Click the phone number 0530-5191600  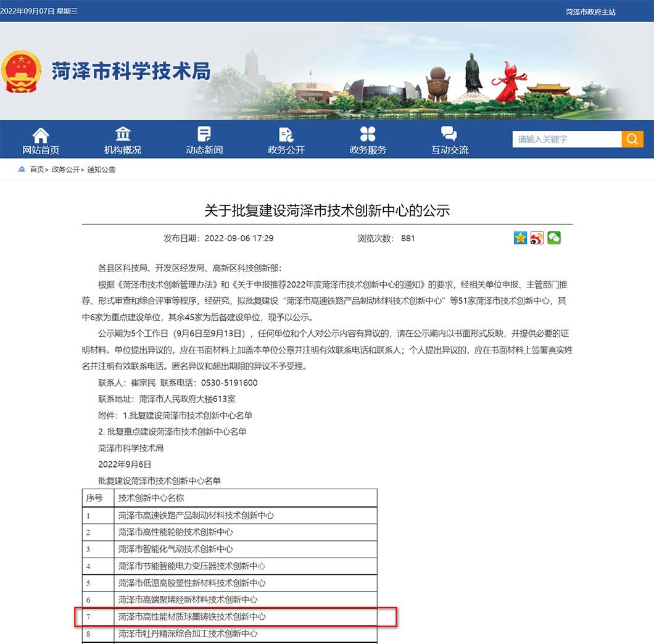point(229,382)
